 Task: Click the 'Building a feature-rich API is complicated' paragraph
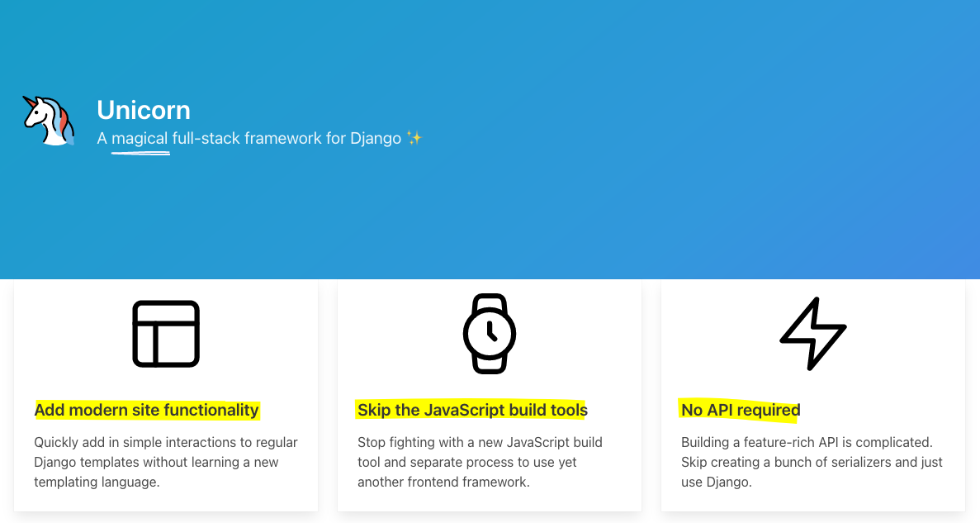(x=812, y=463)
